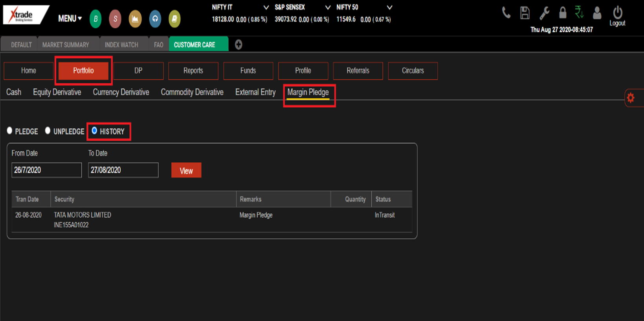
Task: Open the wrench settings icon
Action: point(544,13)
